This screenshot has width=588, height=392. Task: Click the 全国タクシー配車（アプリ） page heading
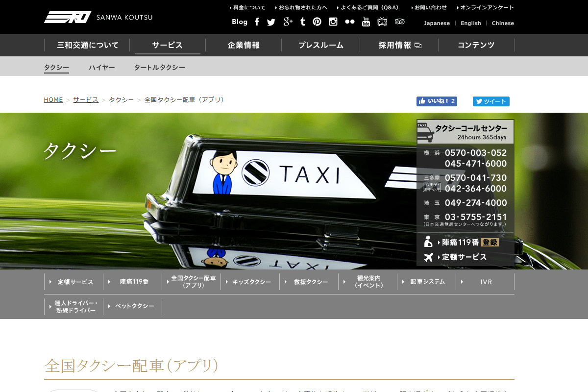coord(131,366)
